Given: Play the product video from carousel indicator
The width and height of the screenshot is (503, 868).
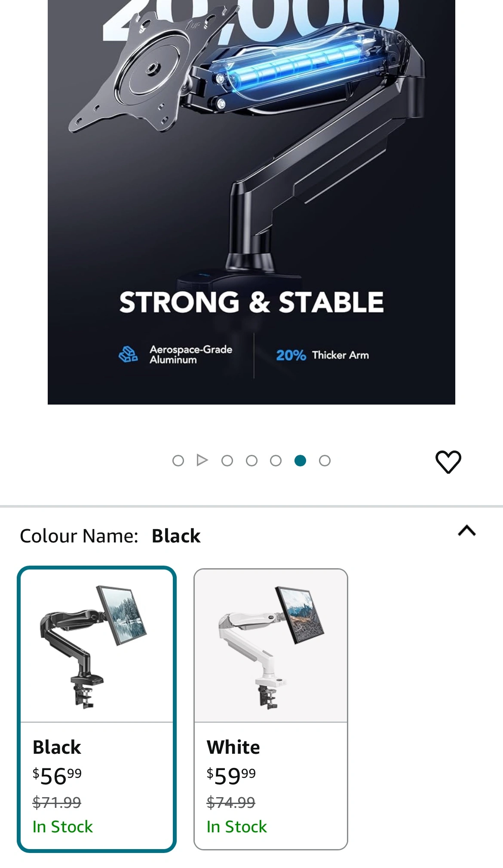Looking at the screenshot, I should pyautogui.click(x=202, y=460).
